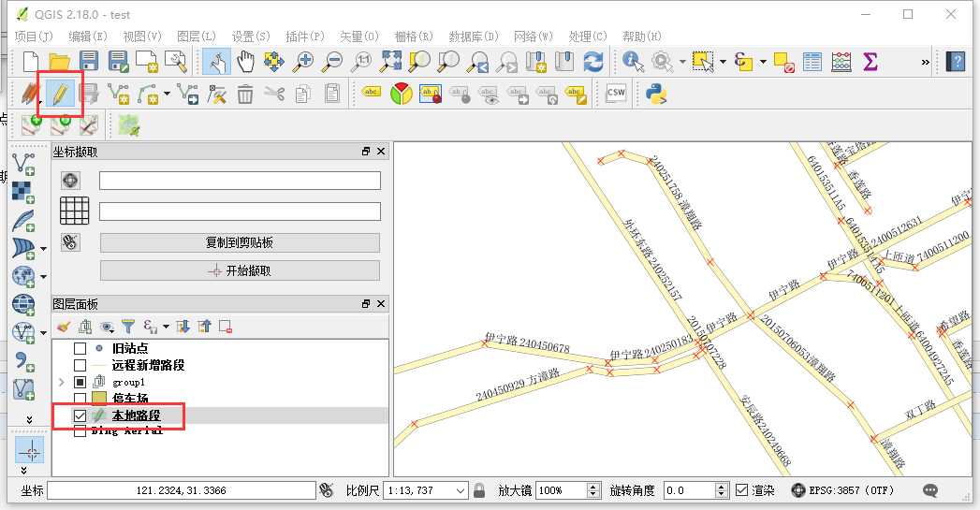Screen dimensions: 980x510
Task: Toggle mouse tracking icon in coordinate capture
Action: 70,241
